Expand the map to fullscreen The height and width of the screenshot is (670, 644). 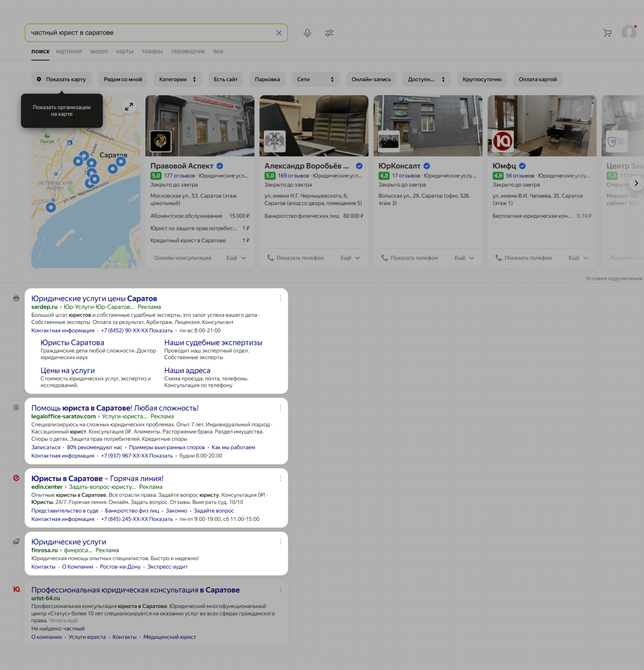(129, 107)
